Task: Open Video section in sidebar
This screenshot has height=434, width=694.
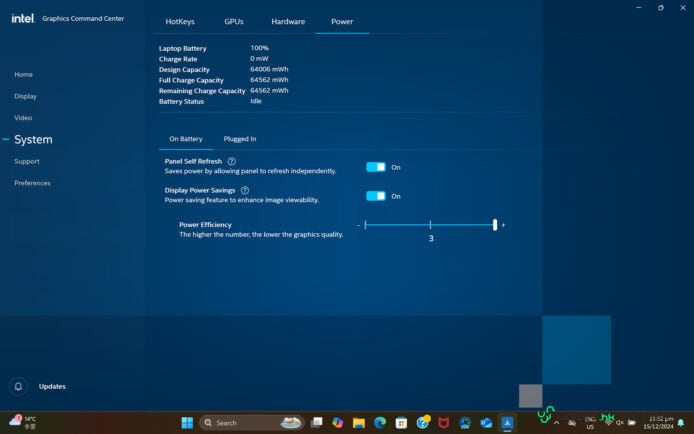Action: pyautogui.click(x=23, y=118)
